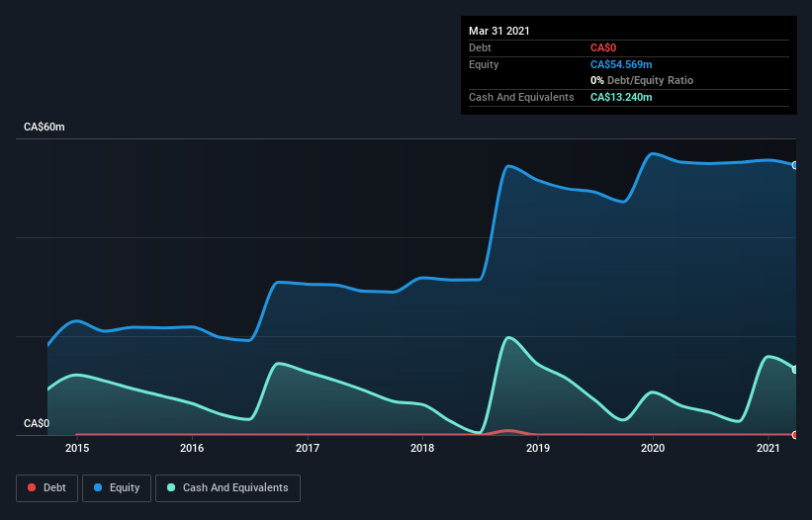Select the Equity data point at chart end
The width and height of the screenshot is (812, 520).
pyautogui.click(x=795, y=165)
